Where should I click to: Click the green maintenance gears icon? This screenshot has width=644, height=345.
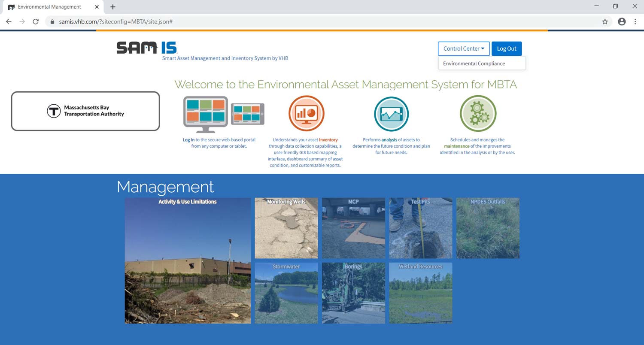(x=478, y=113)
